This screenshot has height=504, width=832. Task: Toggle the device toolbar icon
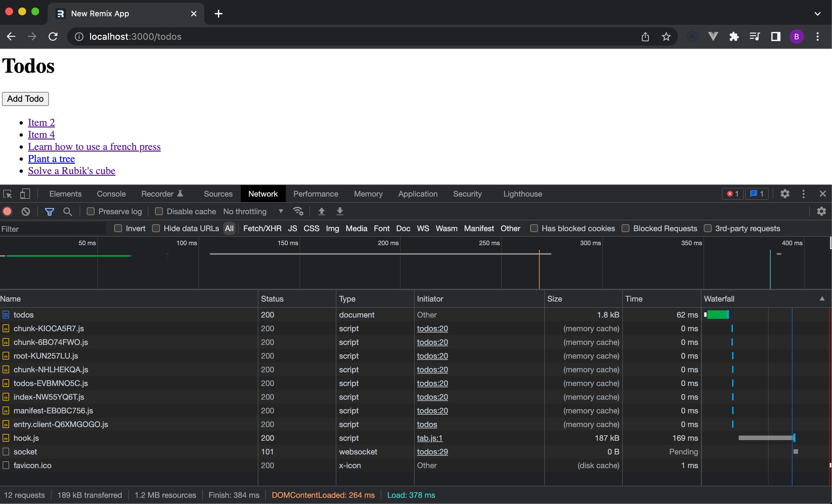pos(25,194)
